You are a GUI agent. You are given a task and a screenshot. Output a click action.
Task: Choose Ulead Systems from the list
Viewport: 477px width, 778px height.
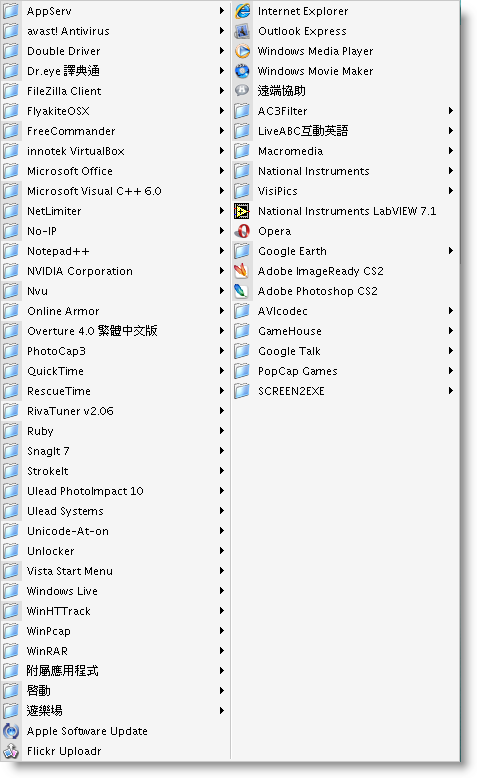pyautogui.click(x=115, y=511)
